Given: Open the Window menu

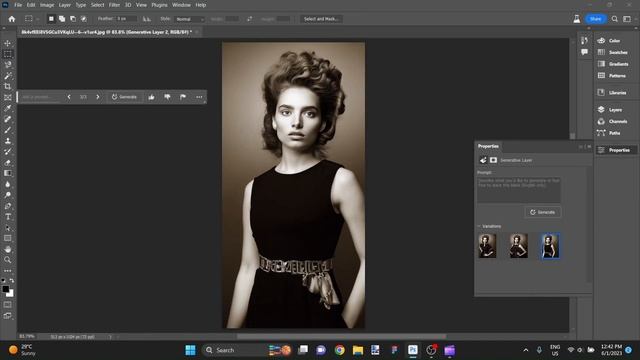Looking at the screenshot, I should click(x=181, y=5).
